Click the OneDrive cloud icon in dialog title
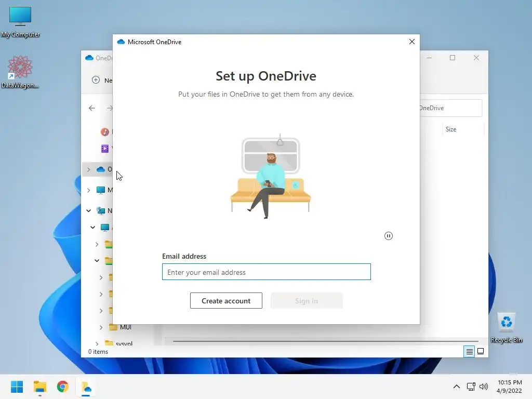This screenshot has height=399, width=532. coord(121,42)
